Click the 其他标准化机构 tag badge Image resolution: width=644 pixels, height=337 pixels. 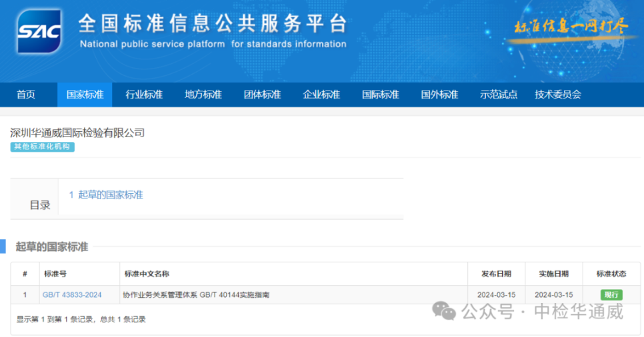[42, 147]
